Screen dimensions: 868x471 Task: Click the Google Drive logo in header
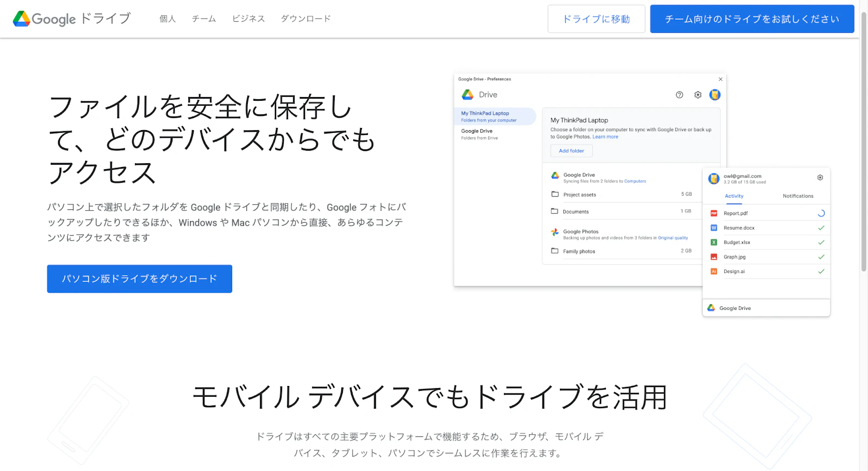click(x=72, y=19)
